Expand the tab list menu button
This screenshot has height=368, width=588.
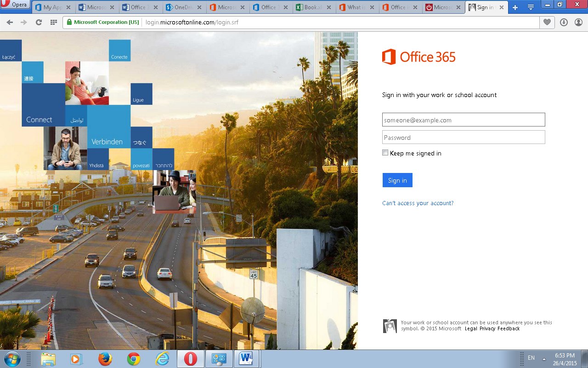pyautogui.click(x=531, y=7)
